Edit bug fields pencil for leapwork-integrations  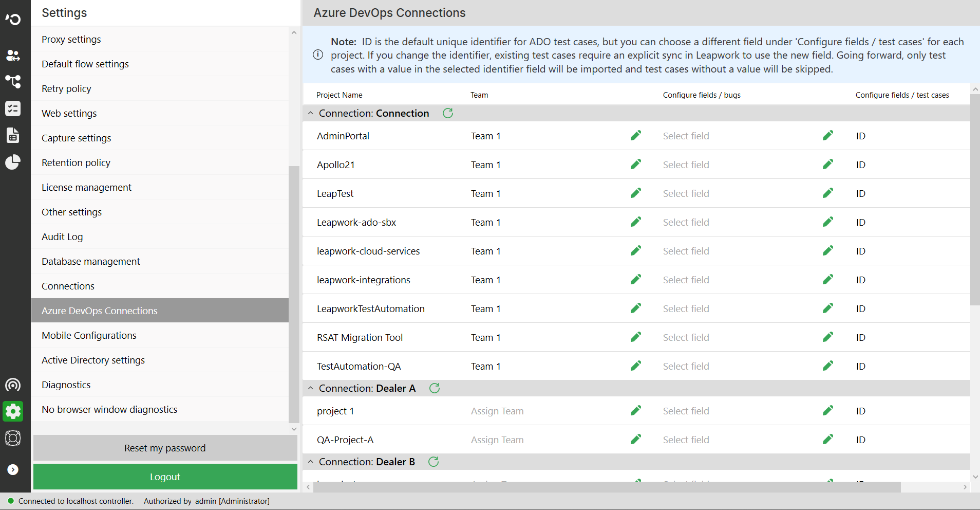coord(636,279)
